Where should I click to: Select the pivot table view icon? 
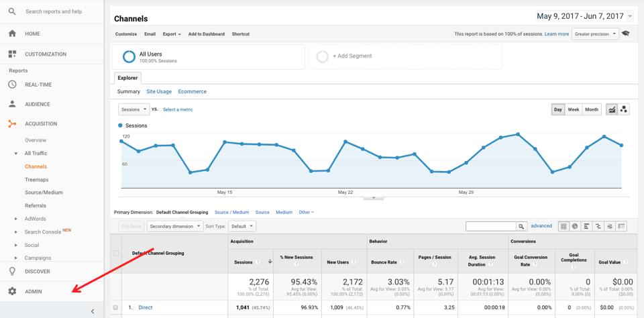(x=621, y=227)
